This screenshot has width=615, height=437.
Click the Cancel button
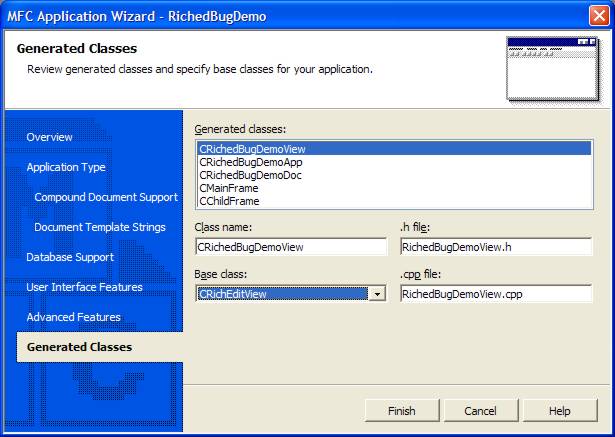point(481,411)
